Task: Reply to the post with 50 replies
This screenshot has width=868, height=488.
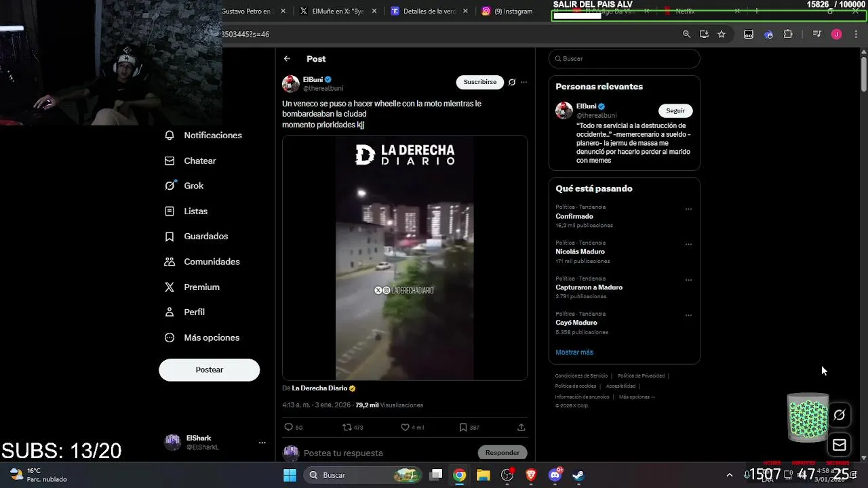Action: [x=293, y=427]
